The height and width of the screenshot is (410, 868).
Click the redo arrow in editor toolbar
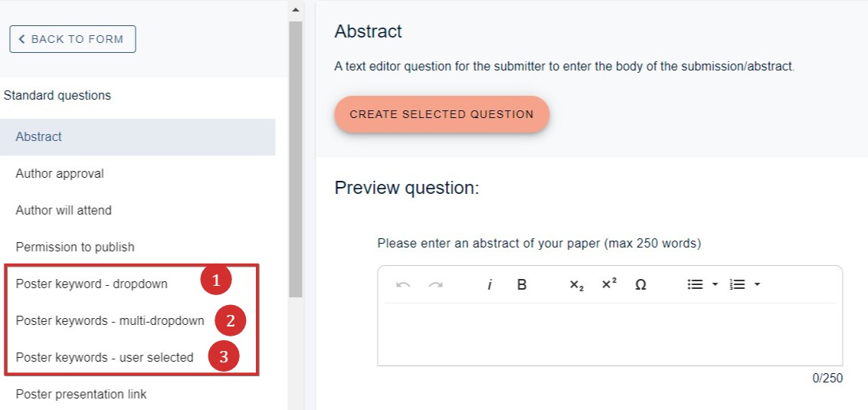436,285
